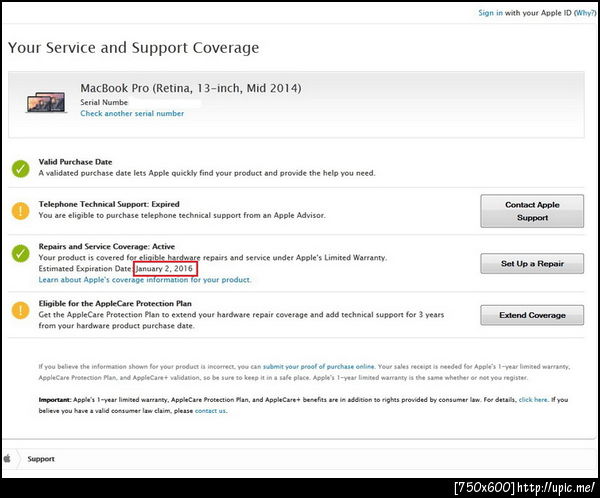Image resolution: width=600 pixels, height=498 pixels.
Task: Open Learn about Apple's coverage information link
Action: (145, 280)
